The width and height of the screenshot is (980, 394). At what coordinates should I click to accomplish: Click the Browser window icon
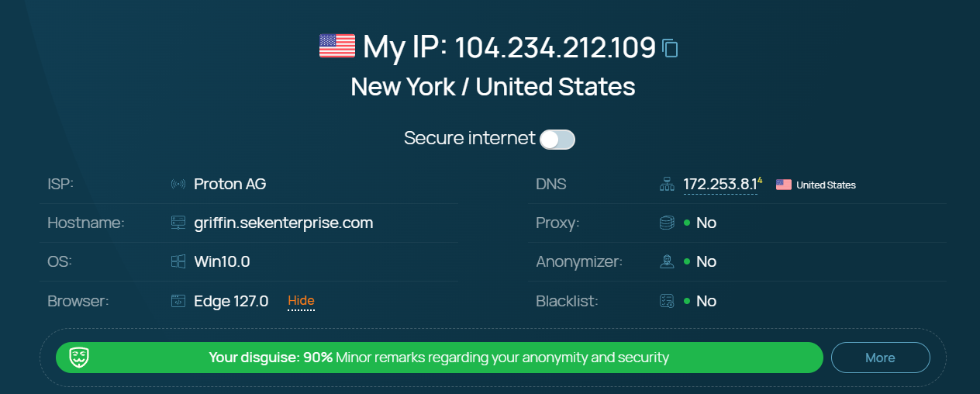178,301
